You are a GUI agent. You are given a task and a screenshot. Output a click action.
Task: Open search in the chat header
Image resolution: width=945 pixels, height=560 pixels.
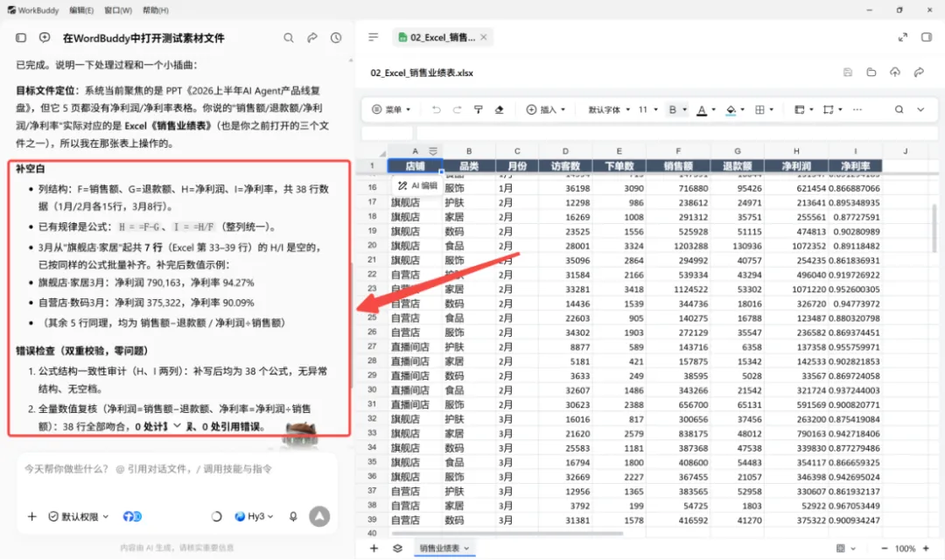pos(289,38)
